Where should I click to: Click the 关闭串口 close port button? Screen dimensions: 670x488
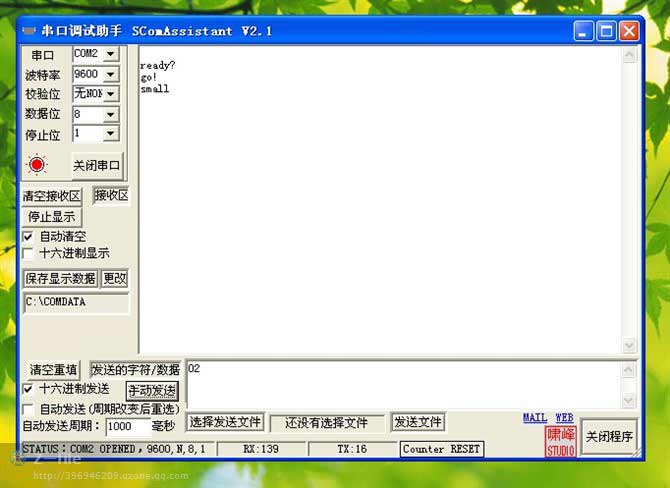click(x=96, y=165)
